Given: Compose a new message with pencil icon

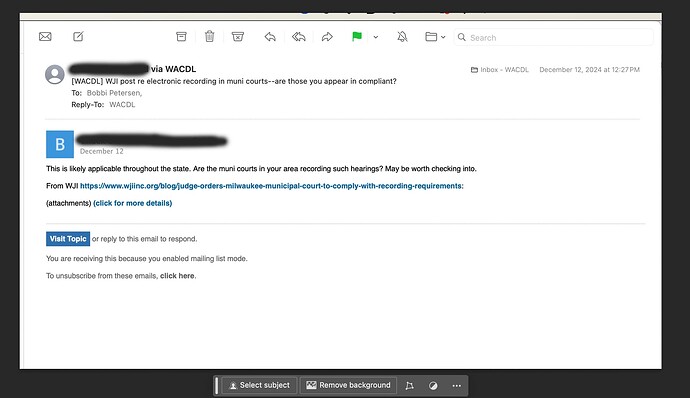Looking at the screenshot, I should 78,37.
